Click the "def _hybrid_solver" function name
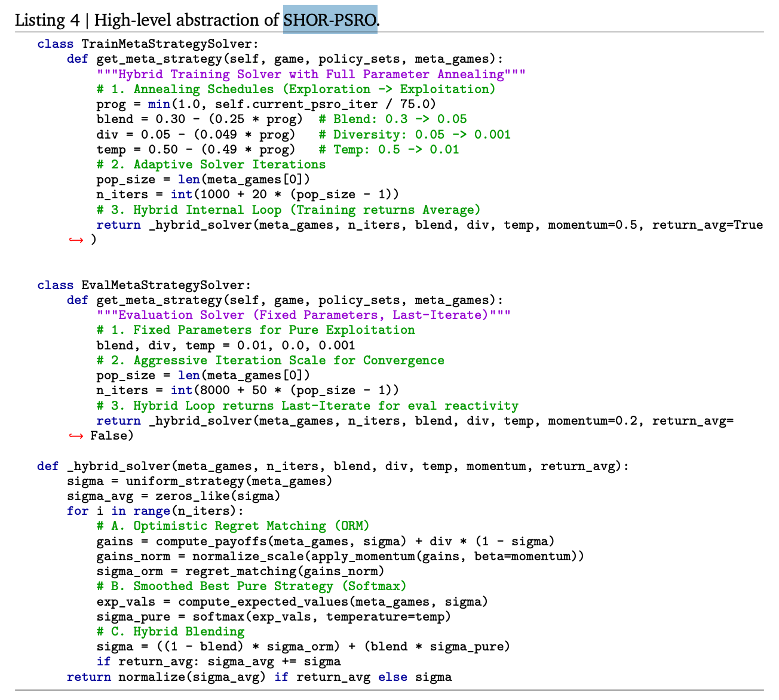The image size is (779, 700). (119, 466)
